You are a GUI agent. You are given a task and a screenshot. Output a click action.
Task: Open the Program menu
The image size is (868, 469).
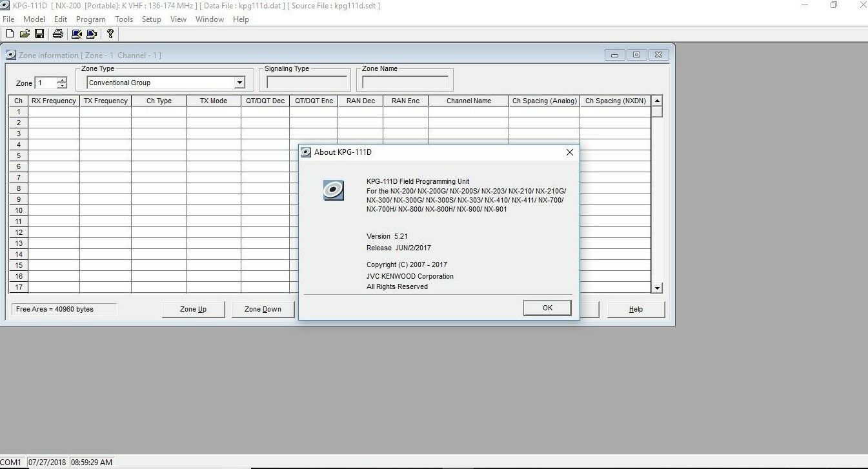pyautogui.click(x=91, y=19)
